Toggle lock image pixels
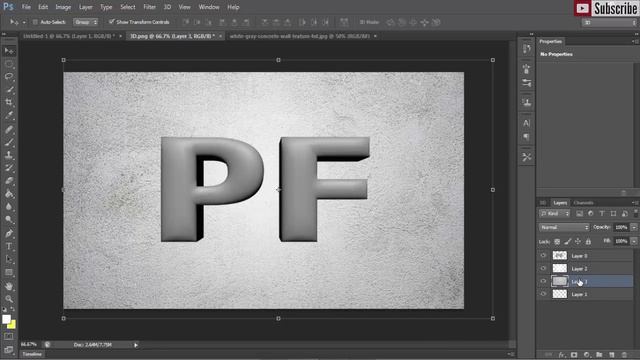This screenshot has width=640, height=360. pyautogui.click(x=567, y=242)
